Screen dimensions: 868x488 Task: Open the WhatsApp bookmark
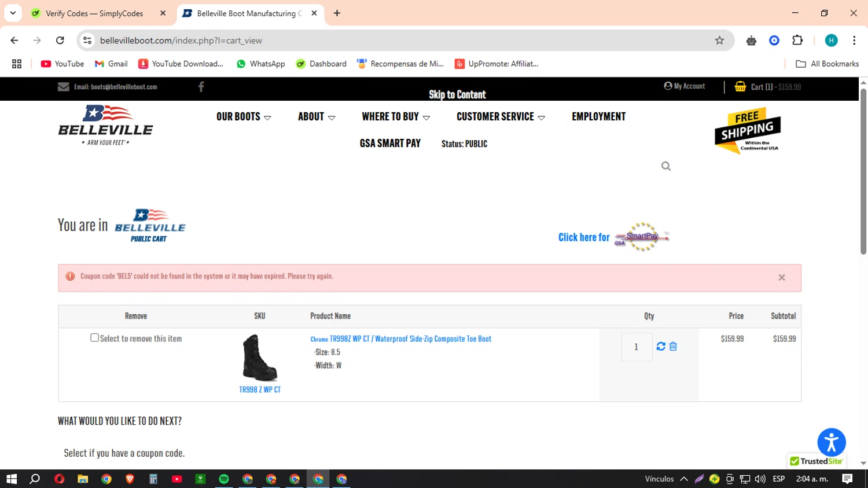coord(260,64)
